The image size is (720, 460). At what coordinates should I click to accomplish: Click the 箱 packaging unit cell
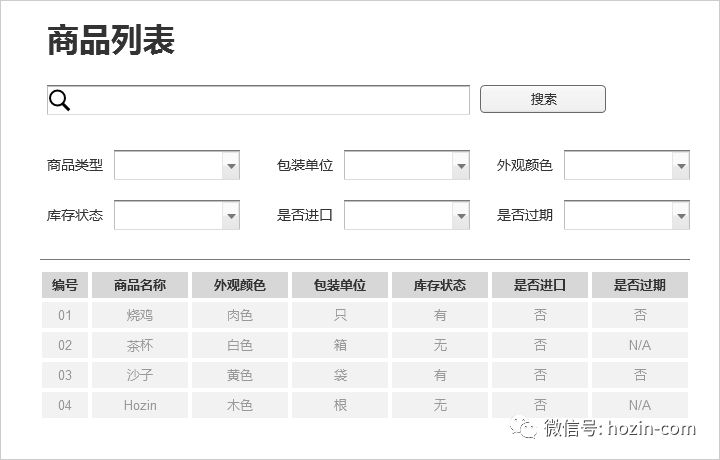pyautogui.click(x=340, y=345)
